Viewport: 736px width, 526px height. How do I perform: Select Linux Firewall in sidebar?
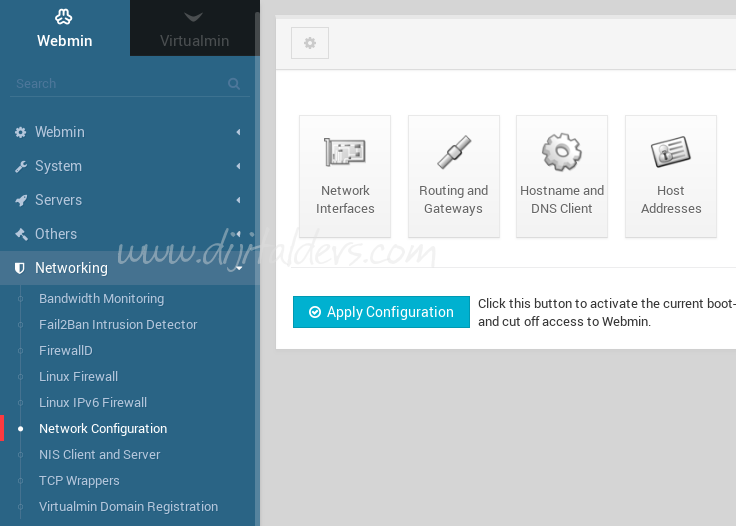pos(78,376)
